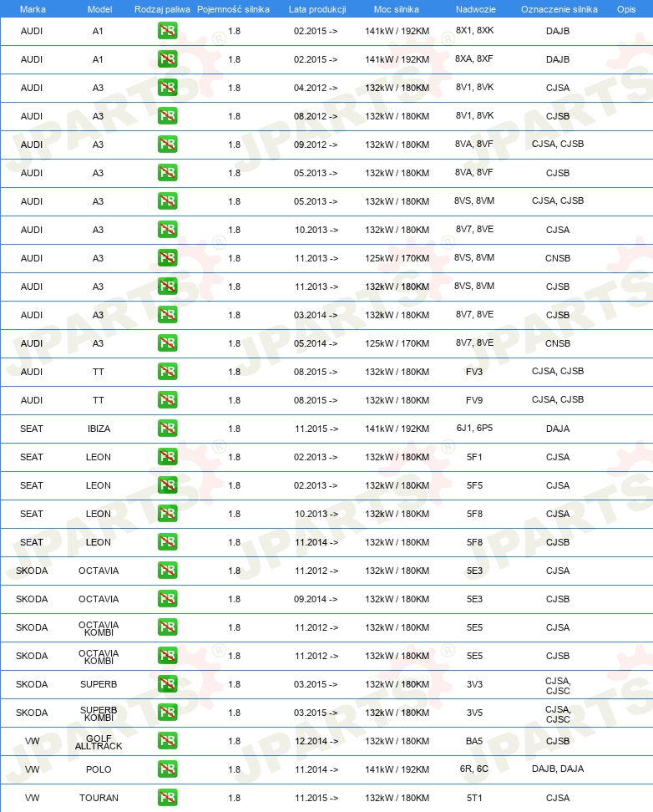Select the production date '09.2012 ->'
Viewport: 653px width, 812px height.
click(x=316, y=145)
